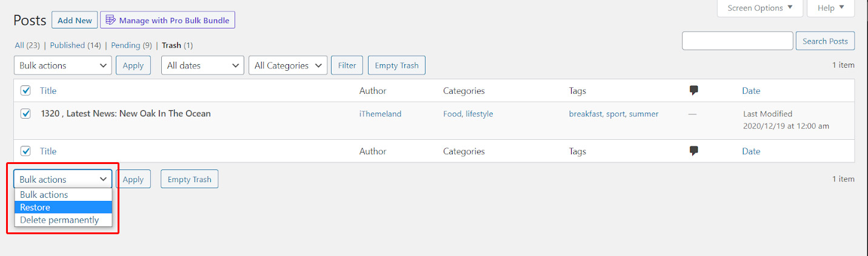The width and height of the screenshot is (868, 256).
Task: Uncheck the 1320 Latest News post checkbox
Action: coord(25,113)
